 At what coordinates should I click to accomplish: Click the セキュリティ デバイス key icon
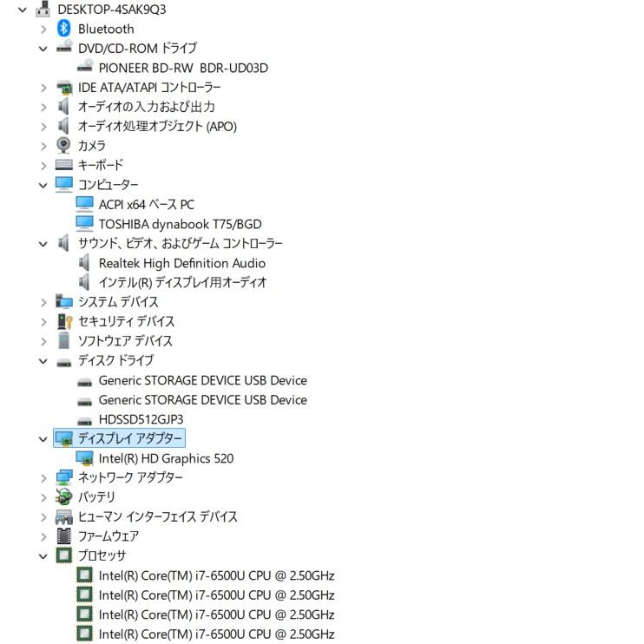[65, 321]
